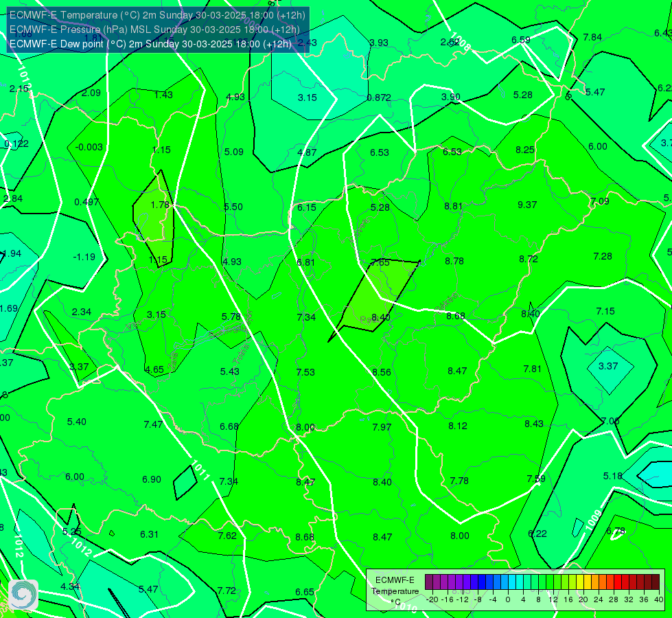Click the 7.78 temperature value
This screenshot has width=672, height=618.
point(459,481)
